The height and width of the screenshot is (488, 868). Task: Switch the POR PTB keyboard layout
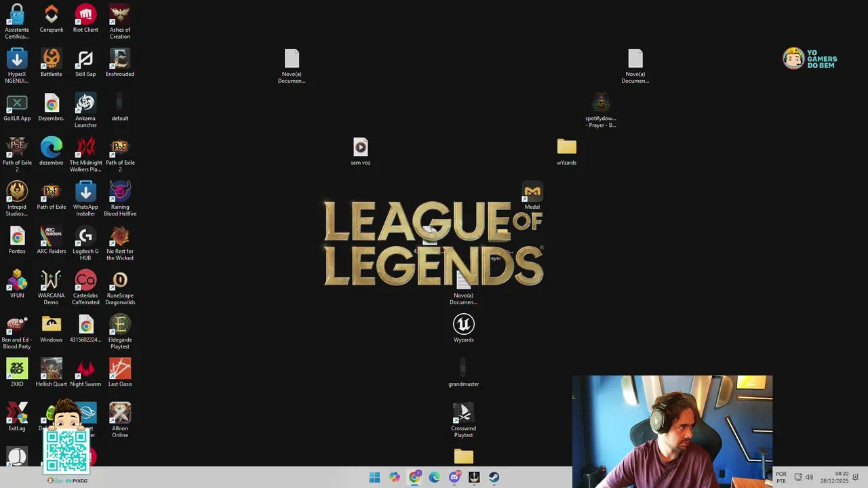[x=781, y=477]
